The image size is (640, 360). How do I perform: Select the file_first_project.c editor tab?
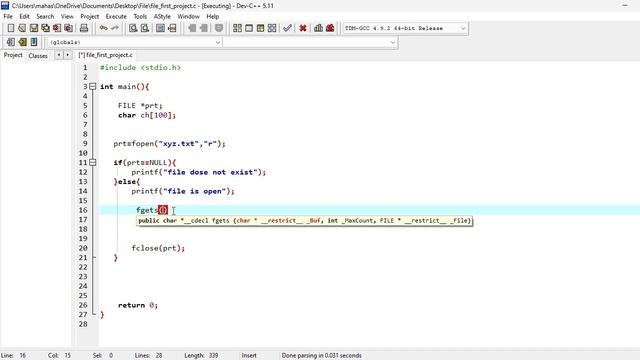(x=106, y=55)
